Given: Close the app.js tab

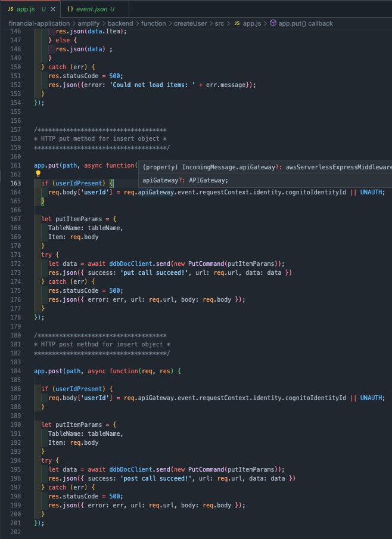Looking at the screenshot, I should (53, 10).
